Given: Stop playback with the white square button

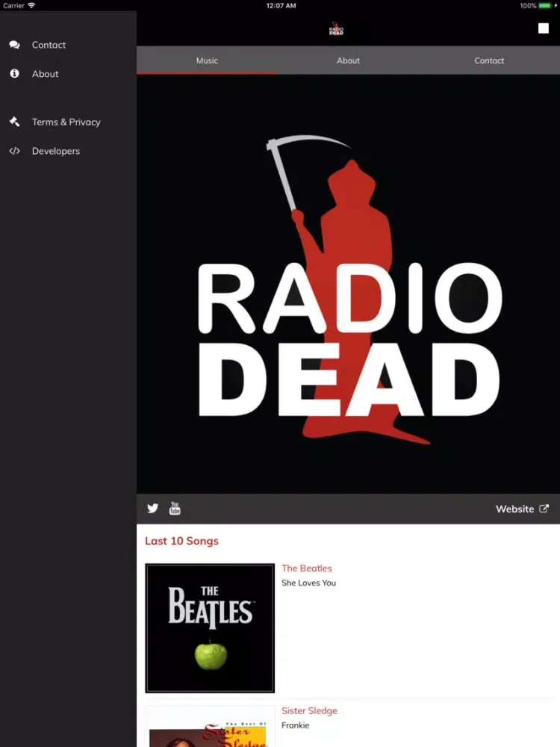Looking at the screenshot, I should [544, 28].
